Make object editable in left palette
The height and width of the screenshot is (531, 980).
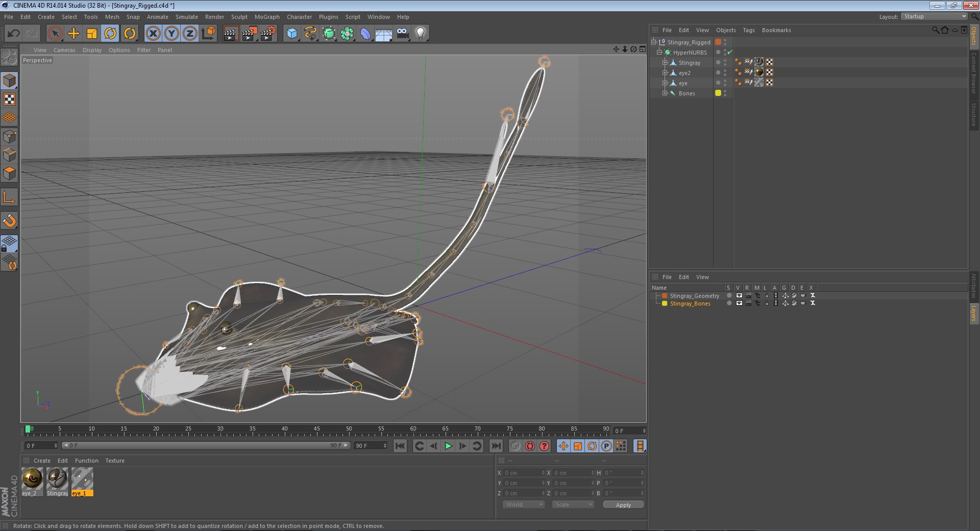click(9, 57)
